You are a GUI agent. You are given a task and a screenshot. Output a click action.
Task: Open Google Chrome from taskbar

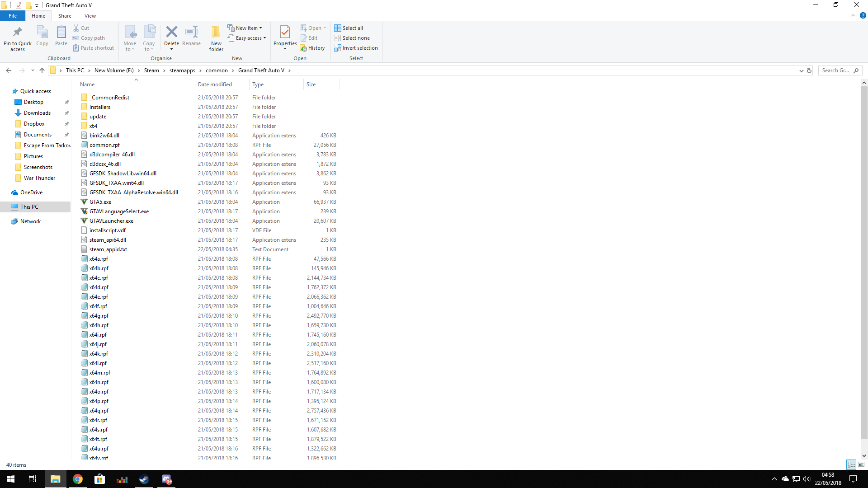(78, 479)
